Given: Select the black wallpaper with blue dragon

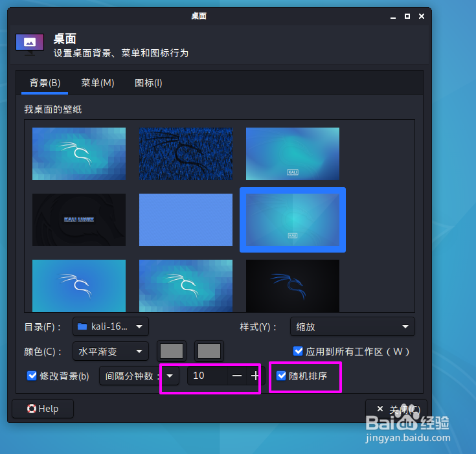Looking at the screenshot, I should 293,286.
